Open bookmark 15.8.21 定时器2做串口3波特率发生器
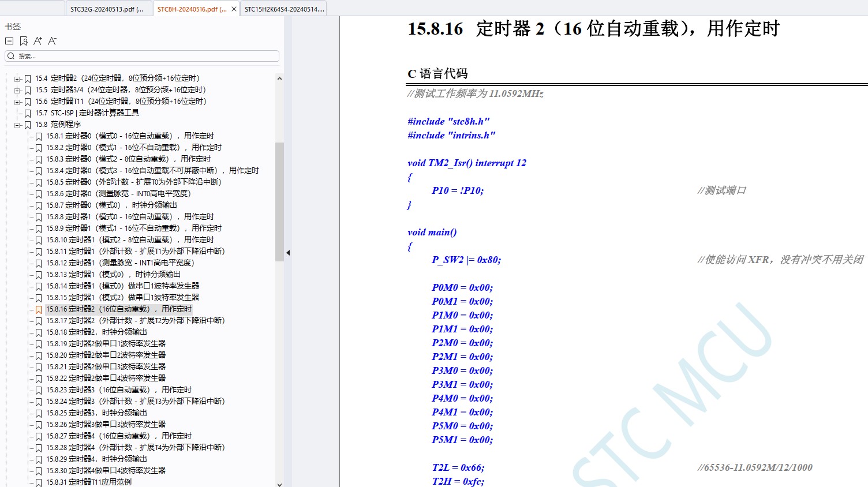Viewport: 868px width, 487px height. click(x=106, y=367)
